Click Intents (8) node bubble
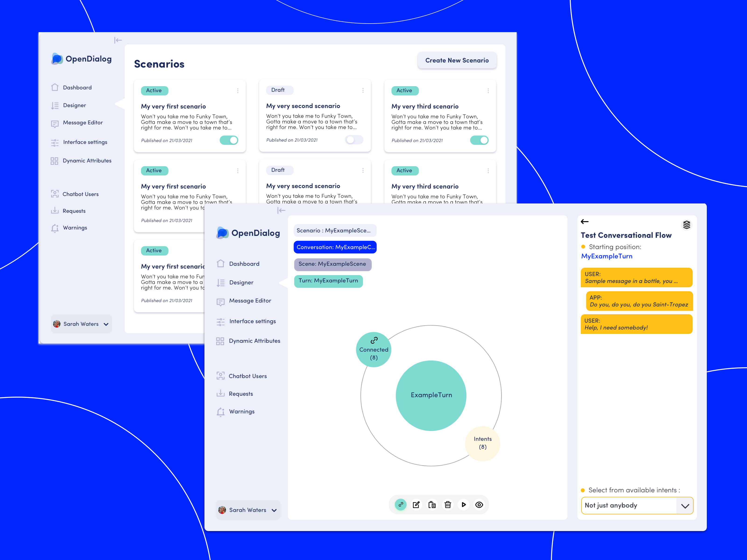Image resolution: width=747 pixels, height=560 pixels. [x=483, y=443]
